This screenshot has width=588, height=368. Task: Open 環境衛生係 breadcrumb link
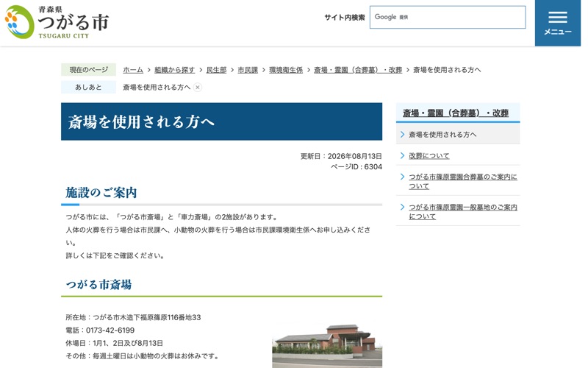click(x=286, y=70)
